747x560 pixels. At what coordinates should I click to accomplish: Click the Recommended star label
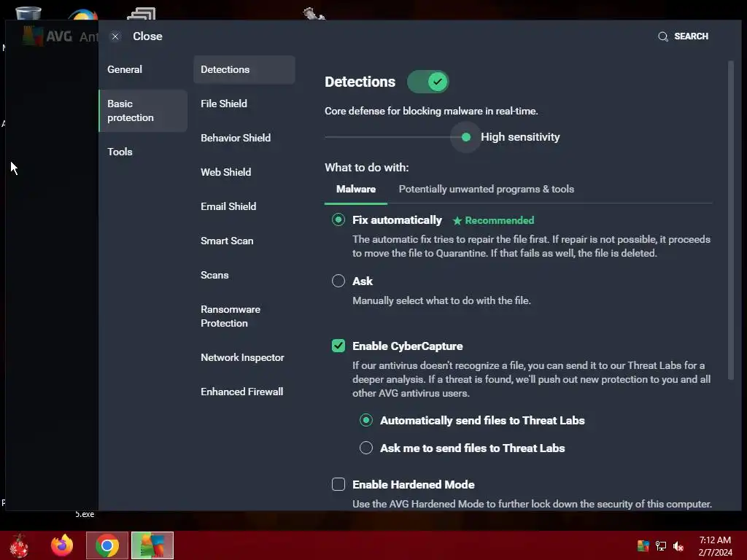[x=494, y=220]
